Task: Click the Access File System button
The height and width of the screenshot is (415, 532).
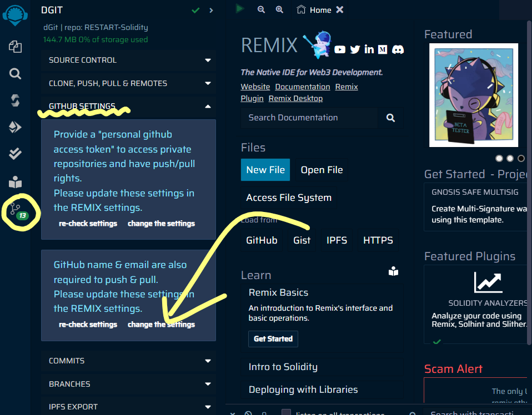Action: (x=289, y=198)
